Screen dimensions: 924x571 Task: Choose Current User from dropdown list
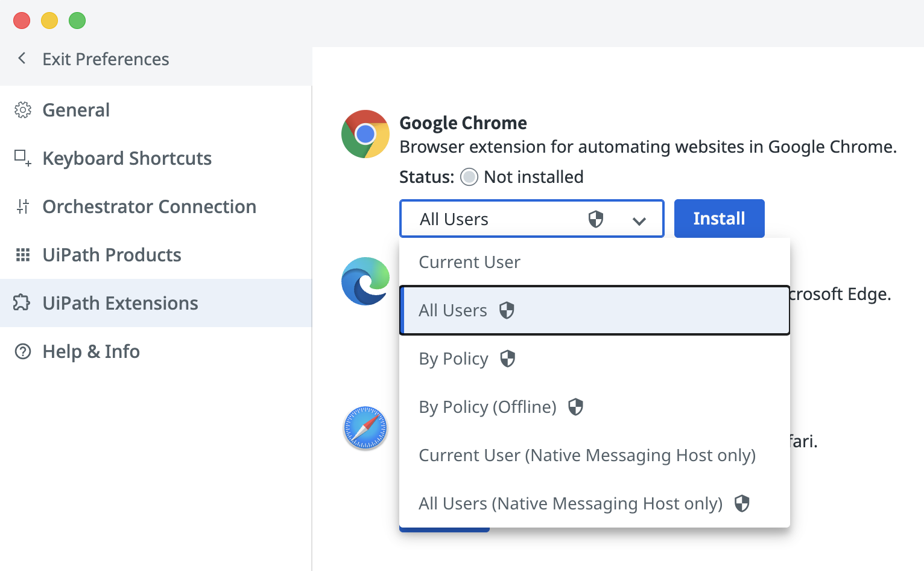click(595, 262)
